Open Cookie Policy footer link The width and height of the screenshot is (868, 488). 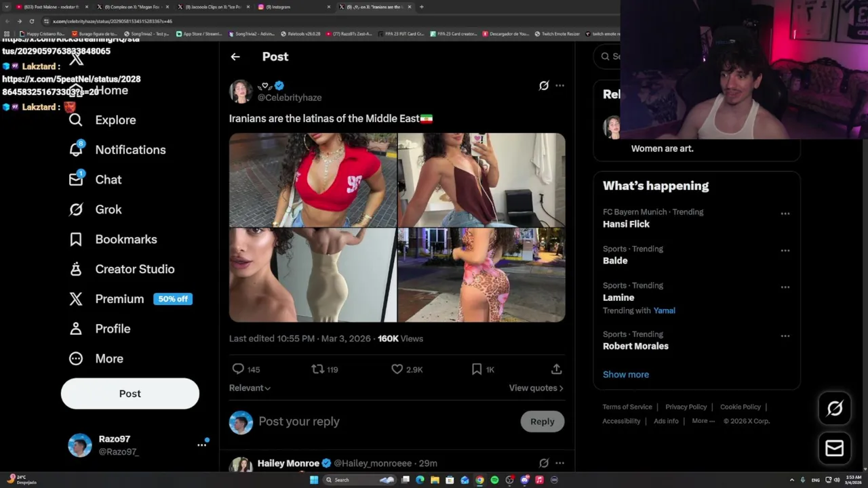point(740,407)
